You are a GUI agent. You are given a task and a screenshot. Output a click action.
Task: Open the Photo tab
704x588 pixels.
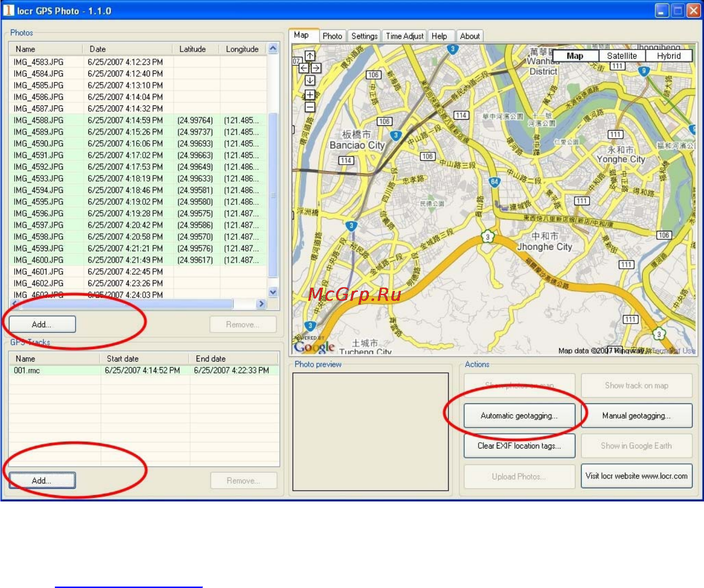pyautogui.click(x=332, y=36)
